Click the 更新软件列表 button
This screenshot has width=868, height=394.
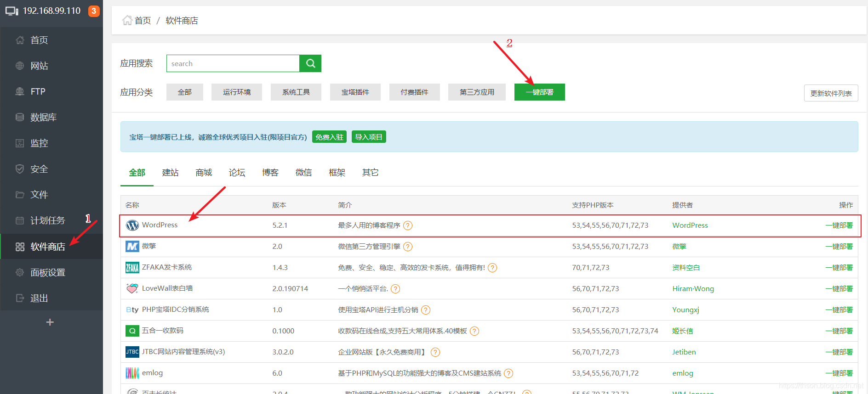click(831, 93)
